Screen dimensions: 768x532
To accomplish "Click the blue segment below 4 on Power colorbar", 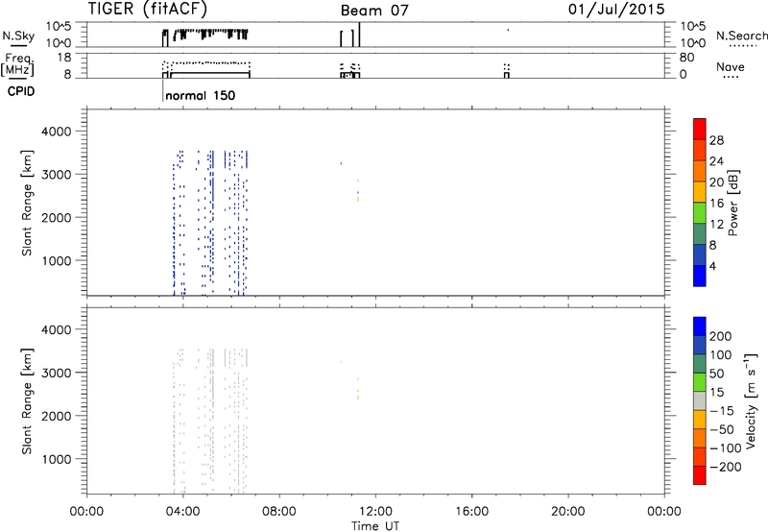I will click(700, 276).
